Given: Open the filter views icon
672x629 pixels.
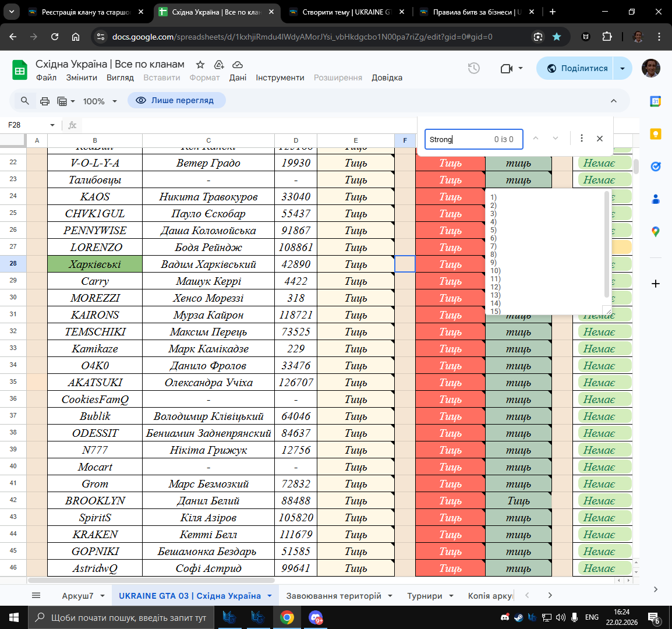Looking at the screenshot, I should tap(62, 101).
